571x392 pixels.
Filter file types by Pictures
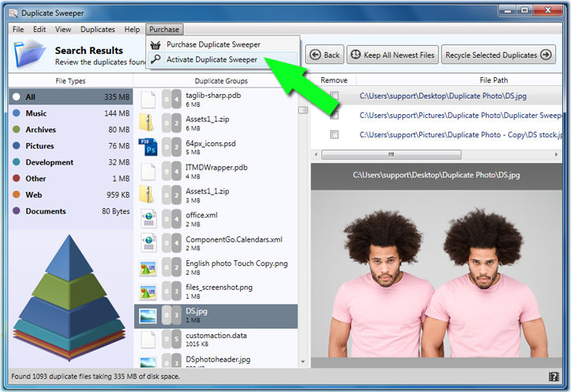pyautogui.click(x=39, y=146)
